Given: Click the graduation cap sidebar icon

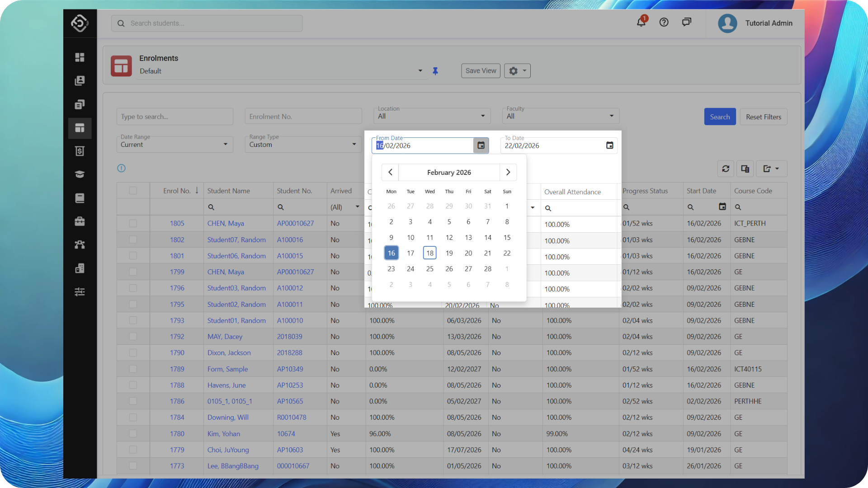Looking at the screenshot, I should 80,174.
